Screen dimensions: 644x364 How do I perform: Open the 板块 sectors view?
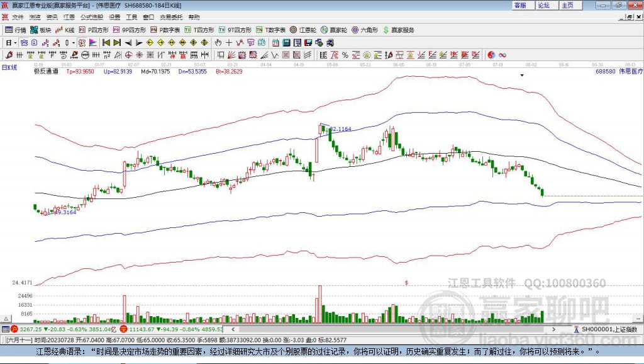coord(40,30)
